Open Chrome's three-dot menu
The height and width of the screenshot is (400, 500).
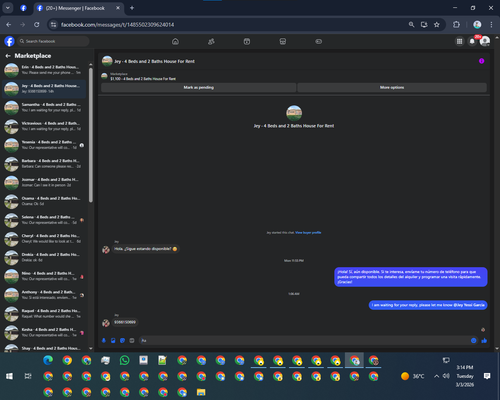(491, 25)
